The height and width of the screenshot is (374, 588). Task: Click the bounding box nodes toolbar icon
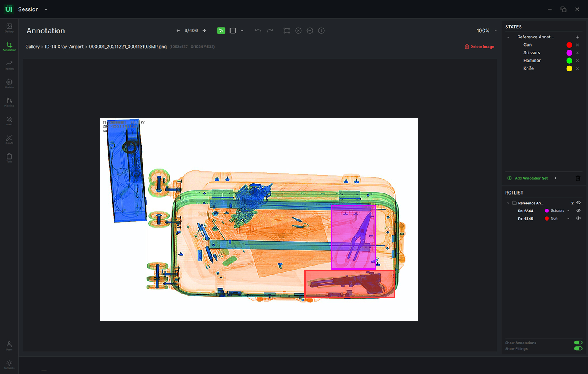coord(287,31)
